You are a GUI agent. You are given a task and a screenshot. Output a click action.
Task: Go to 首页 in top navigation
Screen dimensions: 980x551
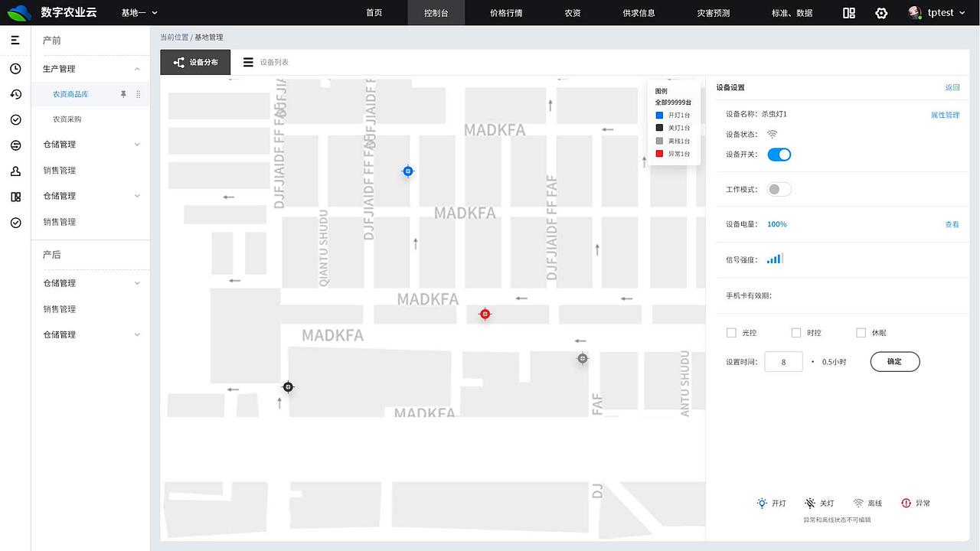coord(374,13)
